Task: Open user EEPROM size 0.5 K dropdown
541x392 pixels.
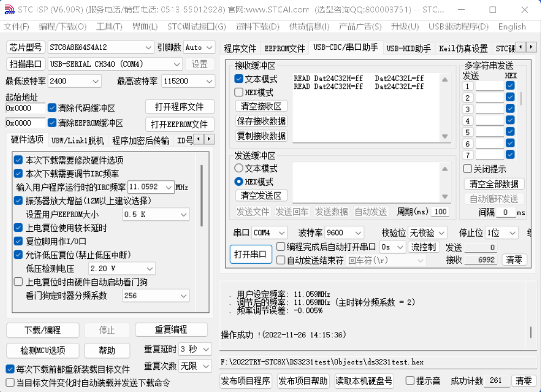Action: pyautogui.click(x=156, y=214)
